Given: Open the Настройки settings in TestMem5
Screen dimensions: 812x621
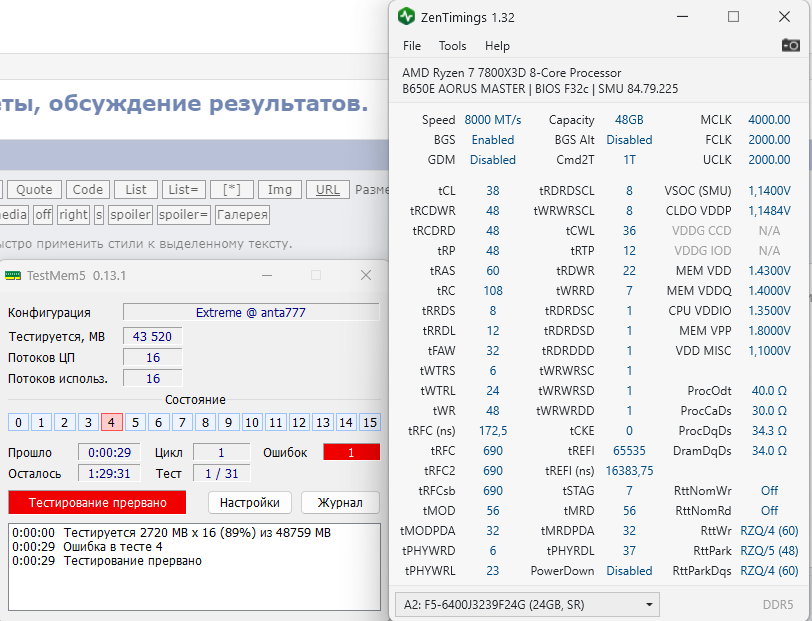Looking at the screenshot, I should (x=250, y=502).
